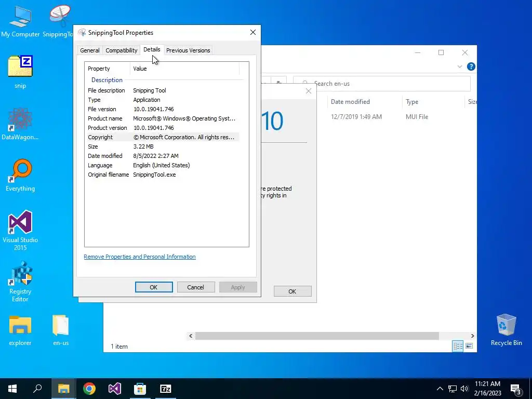Click the horizontal scrollbar left arrow

(191, 336)
